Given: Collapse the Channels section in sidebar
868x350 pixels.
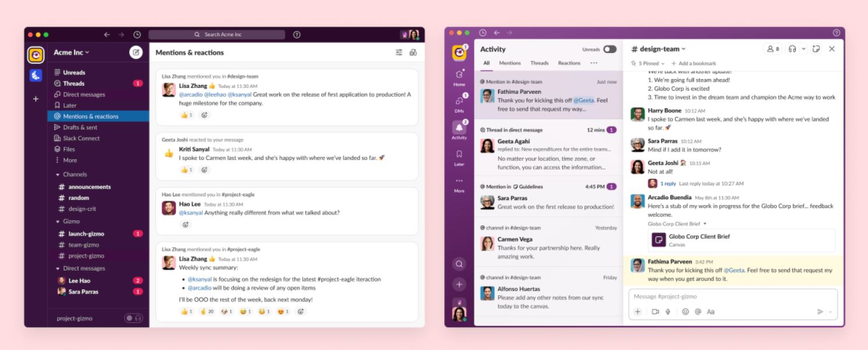Looking at the screenshot, I should pyautogui.click(x=58, y=175).
